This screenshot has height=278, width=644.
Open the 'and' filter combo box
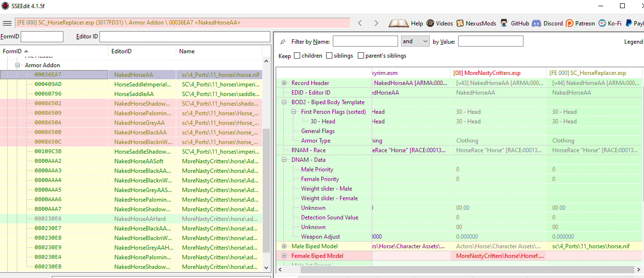click(415, 41)
